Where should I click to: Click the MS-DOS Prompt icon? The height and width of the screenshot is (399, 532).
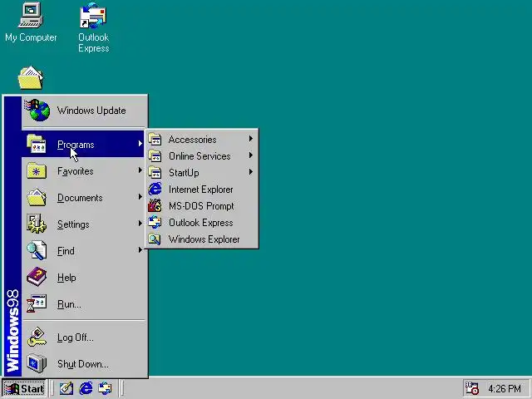(x=155, y=205)
